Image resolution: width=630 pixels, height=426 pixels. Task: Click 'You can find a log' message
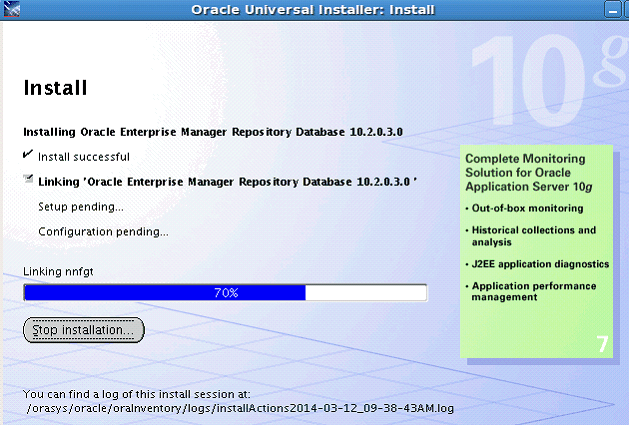137,394
